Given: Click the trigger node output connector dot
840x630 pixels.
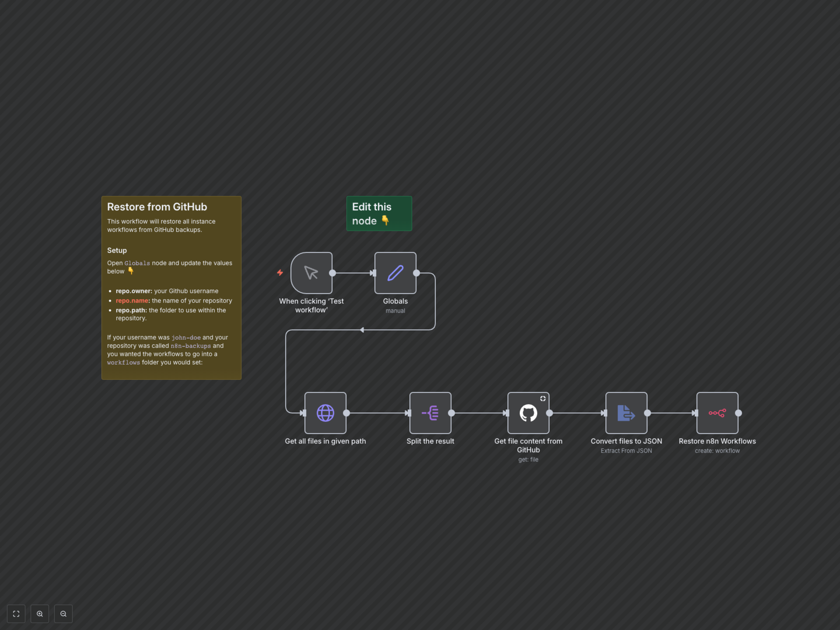Looking at the screenshot, I should click(x=332, y=273).
